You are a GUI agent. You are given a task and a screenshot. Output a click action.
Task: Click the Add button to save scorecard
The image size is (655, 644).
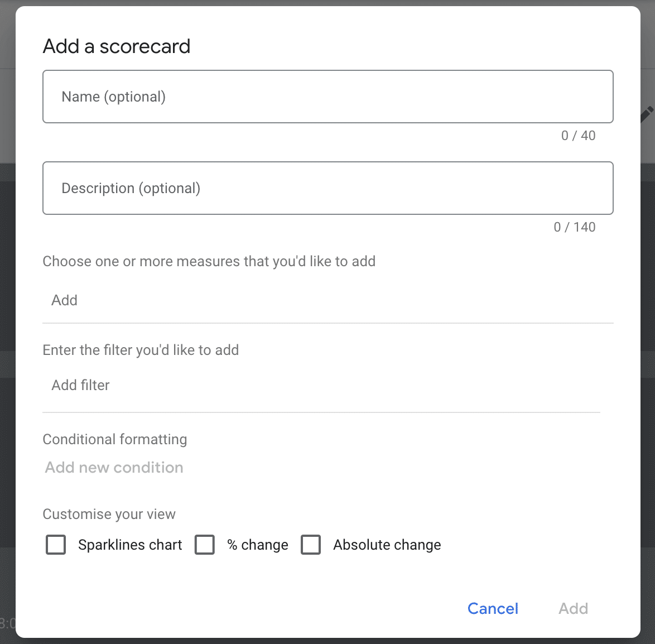573,608
